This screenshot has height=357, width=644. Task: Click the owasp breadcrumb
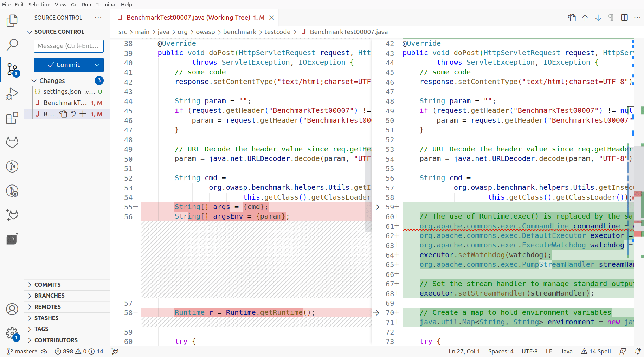point(205,32)
